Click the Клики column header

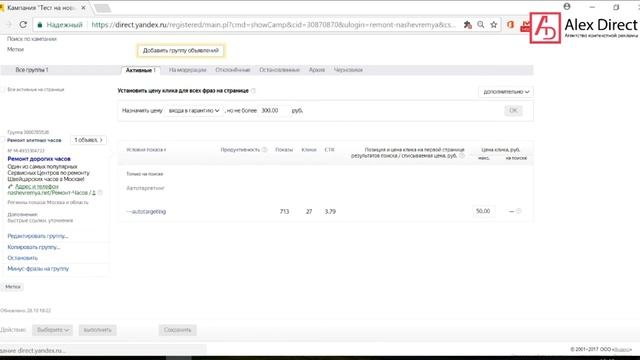[x=309, y=150]
